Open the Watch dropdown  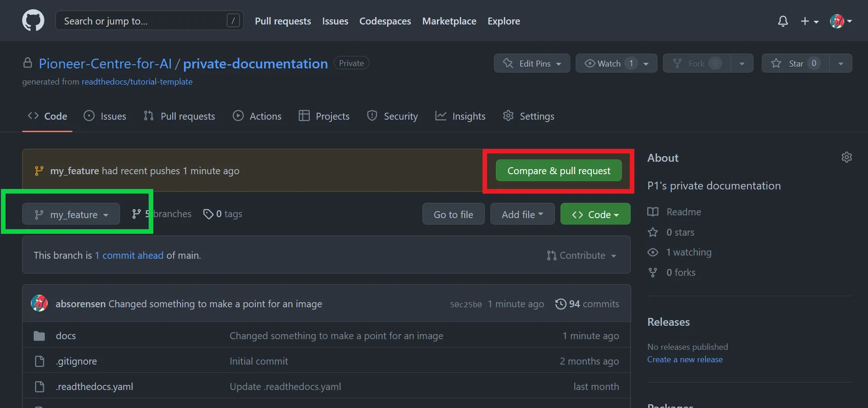point(616,63)
